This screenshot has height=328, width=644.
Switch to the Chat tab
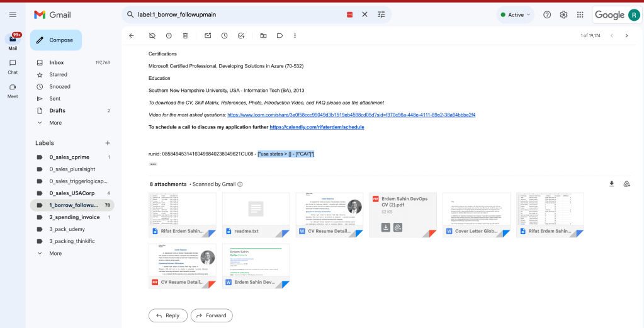coord(13,67)
